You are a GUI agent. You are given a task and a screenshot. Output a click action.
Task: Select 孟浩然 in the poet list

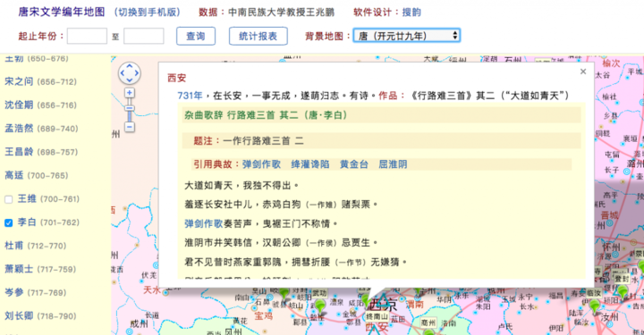19,129
